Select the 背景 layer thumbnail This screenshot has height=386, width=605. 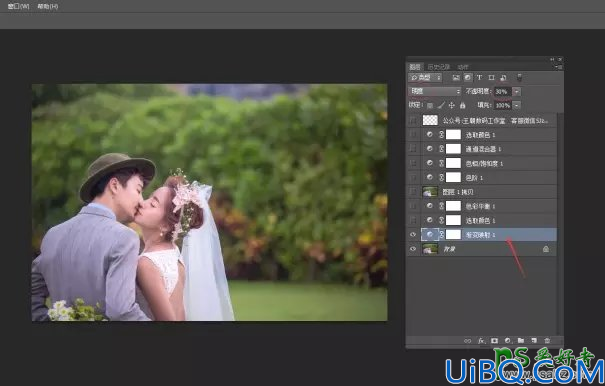coord(430,249)
